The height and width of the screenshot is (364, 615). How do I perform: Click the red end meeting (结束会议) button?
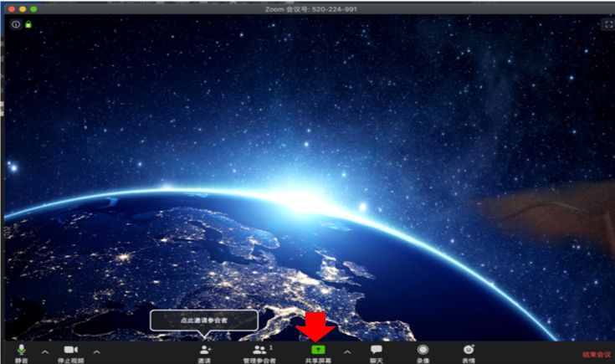(597, 355)
